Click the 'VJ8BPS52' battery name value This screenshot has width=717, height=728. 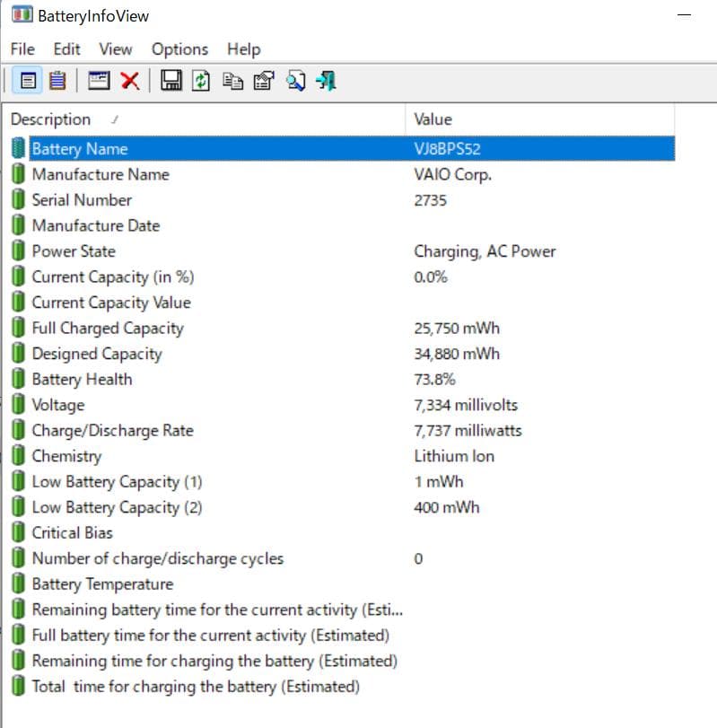pyautogui.click(x=447, y=149)
